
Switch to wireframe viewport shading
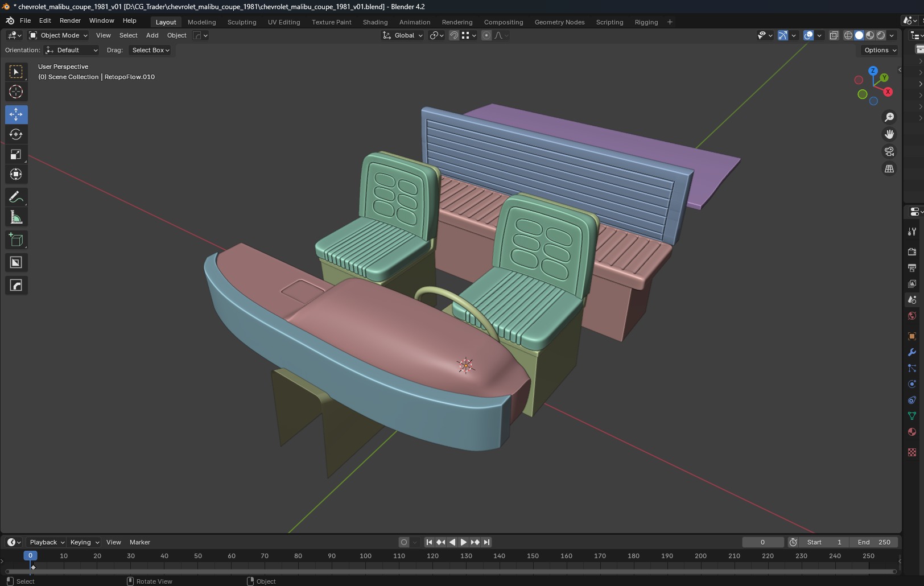point(848,35)
